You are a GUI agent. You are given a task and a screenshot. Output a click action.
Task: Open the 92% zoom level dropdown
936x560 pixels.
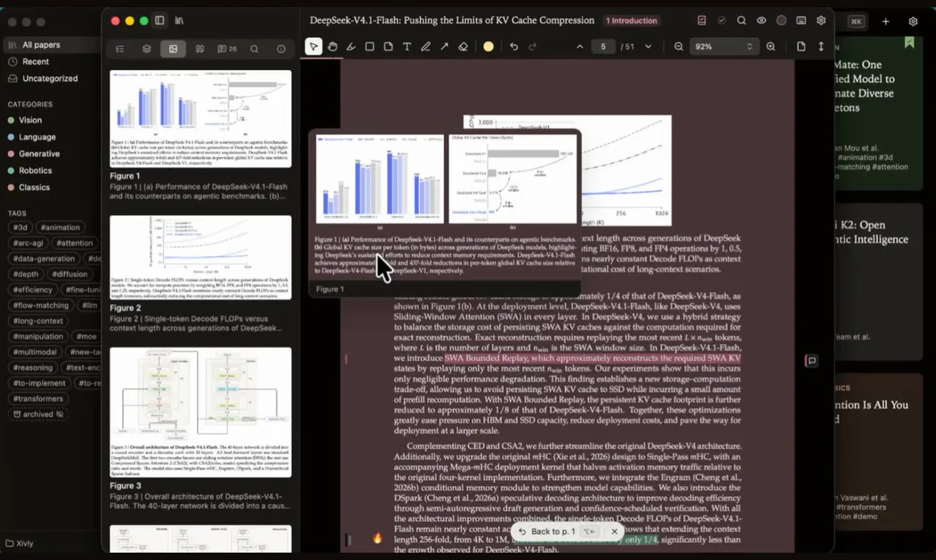(724, 46)
